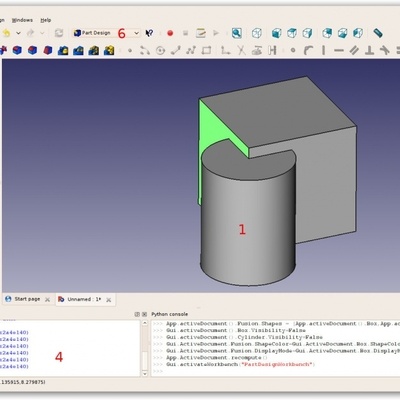Click the dark red cube Part Design icon
Image resolution: width=400 pixels, height=400 pixels.
(x=48, y=50)
